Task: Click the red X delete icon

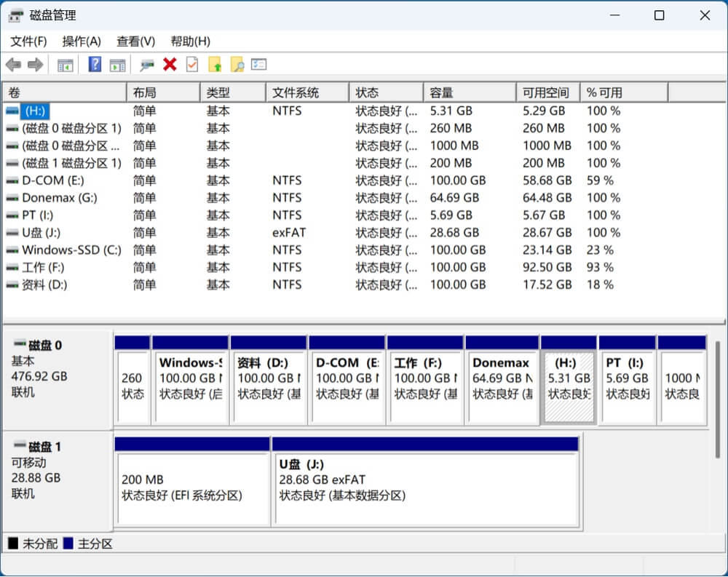Action: [170, 65]
